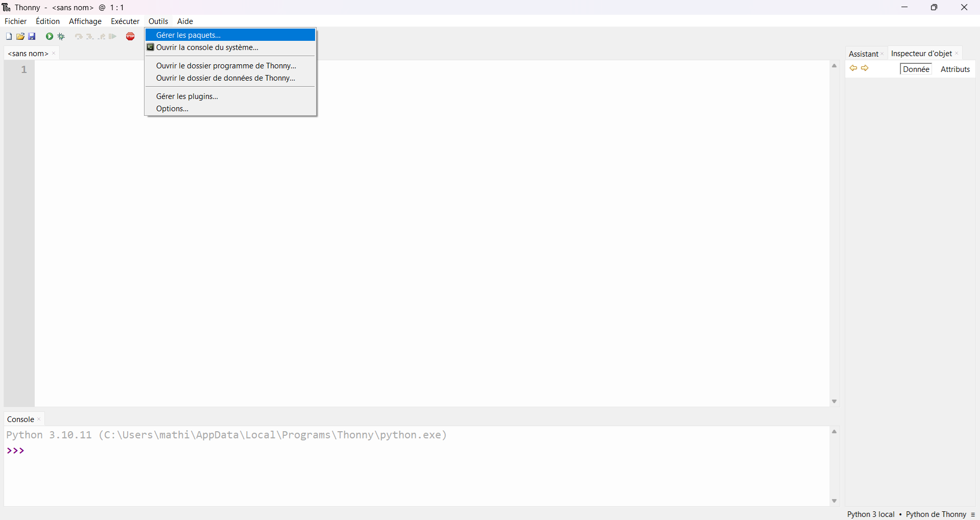Run the current script with green play button
Viewport: 980px width, 520px height.
click(x=50, y=37)
